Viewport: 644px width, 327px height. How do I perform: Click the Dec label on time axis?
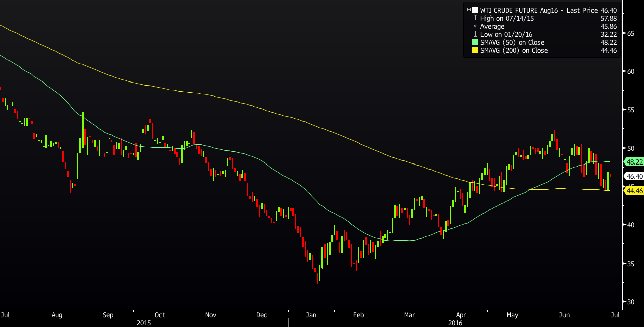[262, 315]
